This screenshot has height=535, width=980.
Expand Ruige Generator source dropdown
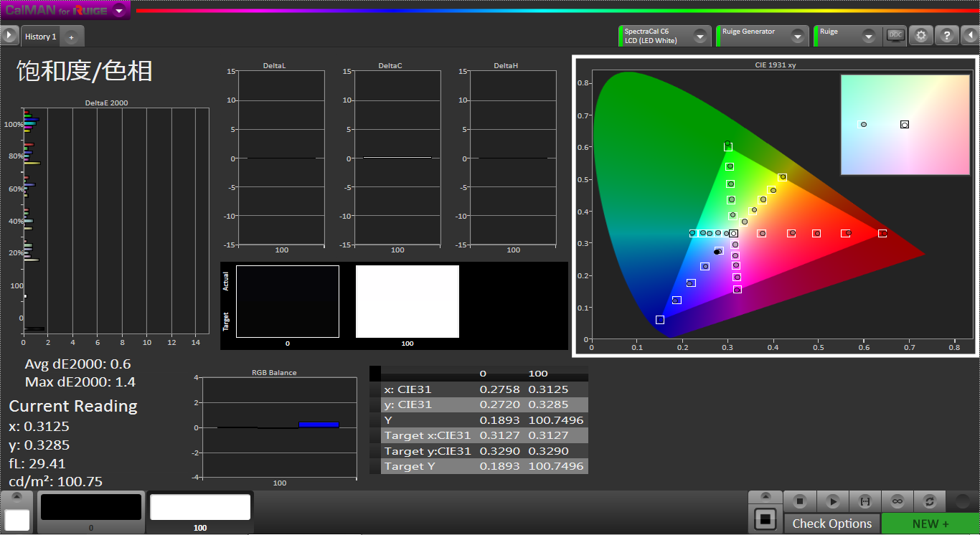tap(797, 36)
